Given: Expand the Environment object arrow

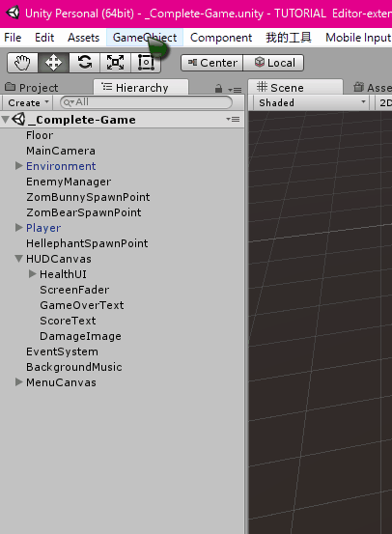Looking at the screenshot, I should [x=19, y=166].
